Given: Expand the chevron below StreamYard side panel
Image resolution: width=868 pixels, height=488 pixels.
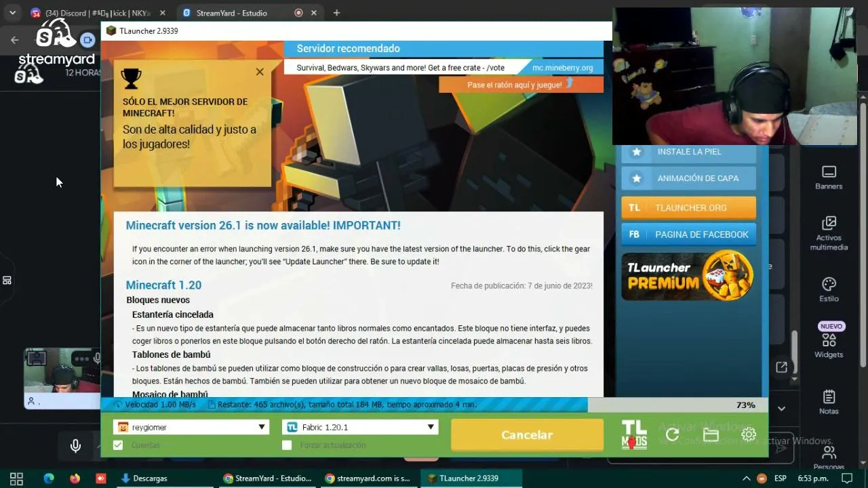Looking at the screenshot, I should tap(781, 409).
